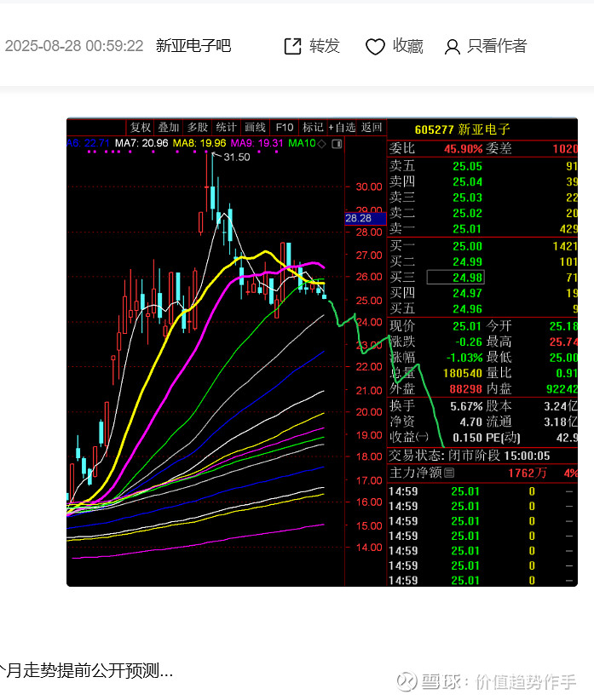The height and width of the screenshot is (700, 594).
Task: Click the MA9: 19.31 indicator label
Action: click(x=257, y=143)
